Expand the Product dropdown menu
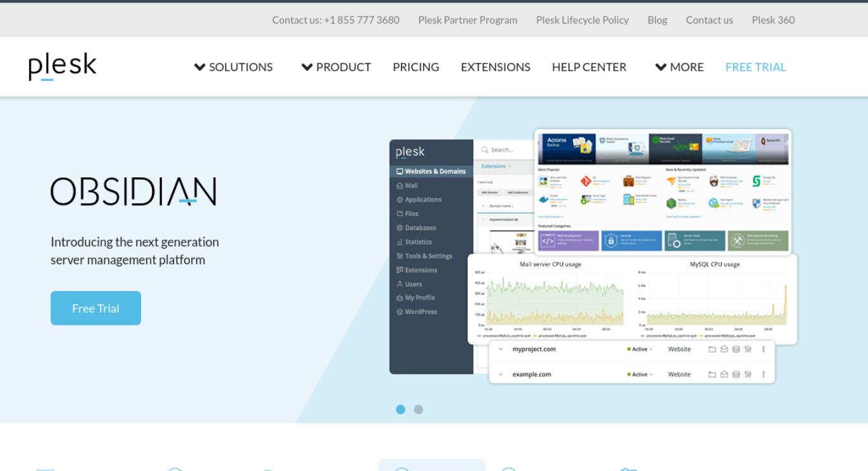Image resolution: width=868 pixels, height=471 pixels. coord(336,67)
